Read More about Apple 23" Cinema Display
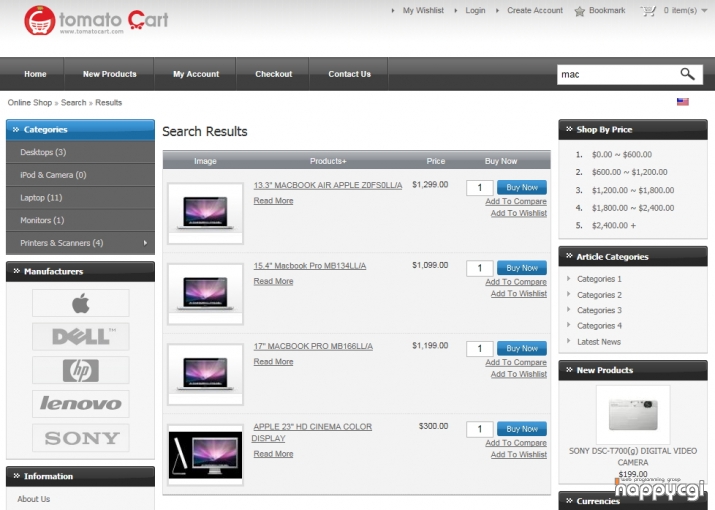 [273, 454]
